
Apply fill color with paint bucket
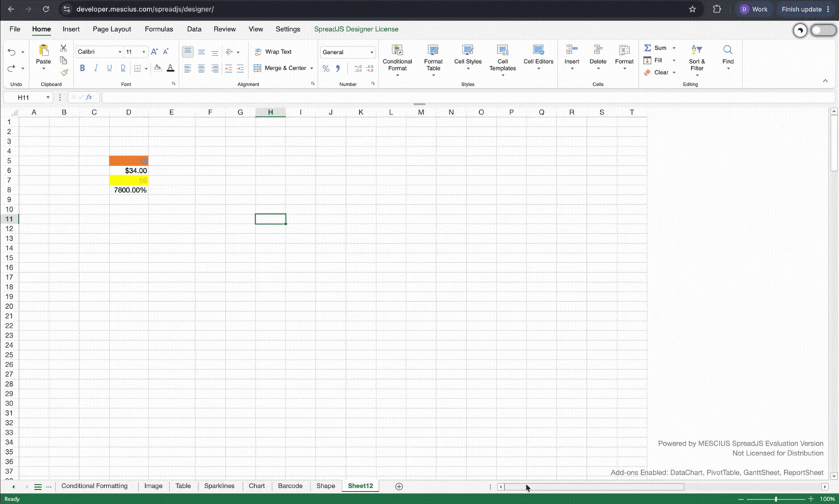pos(158,68)
